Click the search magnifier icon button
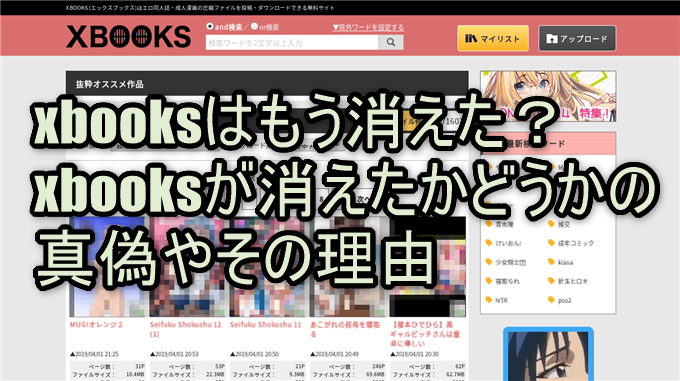This screenshot has height=381, width=680. tap(391, 42)
